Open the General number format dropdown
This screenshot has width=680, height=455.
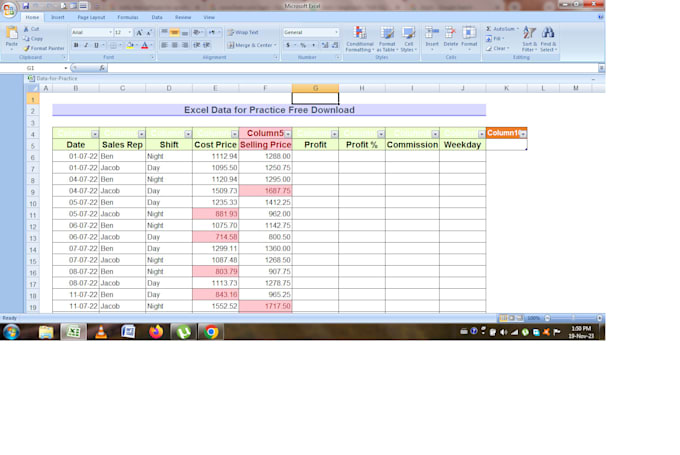pos(337,33)
